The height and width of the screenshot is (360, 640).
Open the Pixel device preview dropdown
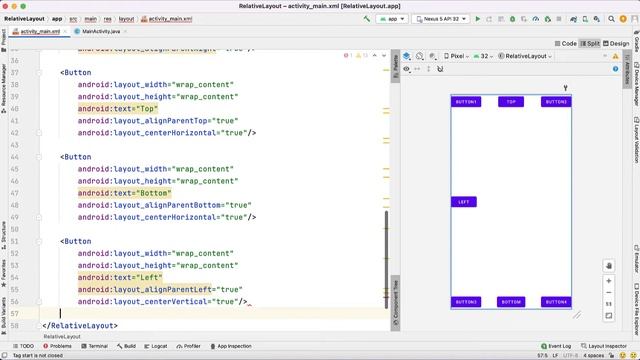point(456,56)
